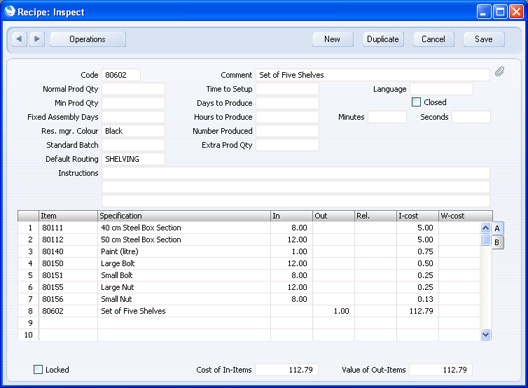Click the Duplicate button
This screenshot has height=388, width=528.
tap(383, 39)
